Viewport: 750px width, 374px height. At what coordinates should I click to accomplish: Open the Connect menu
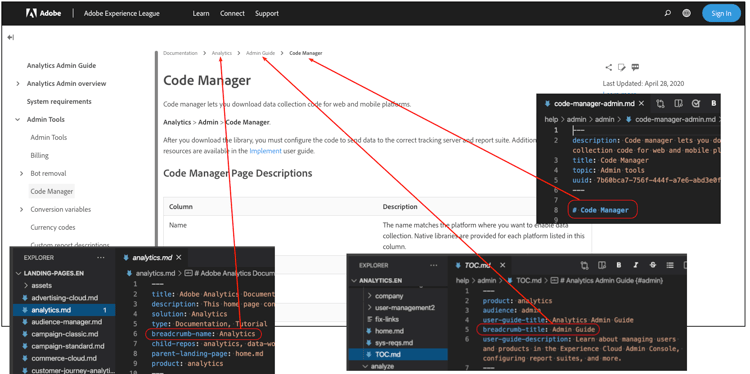coord(232,13)
